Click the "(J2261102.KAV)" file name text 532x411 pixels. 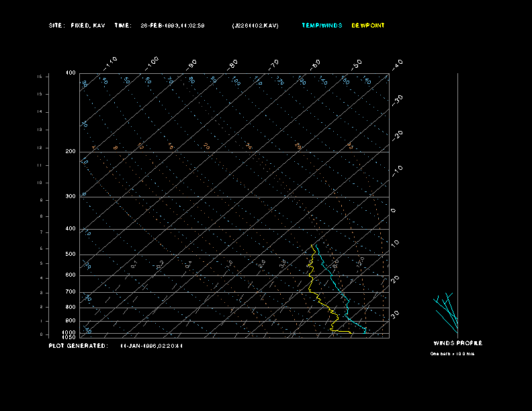tap(255, 26)
